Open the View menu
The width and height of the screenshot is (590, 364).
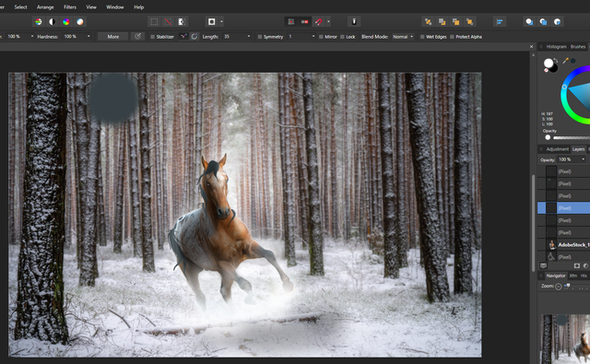[91, 7]
